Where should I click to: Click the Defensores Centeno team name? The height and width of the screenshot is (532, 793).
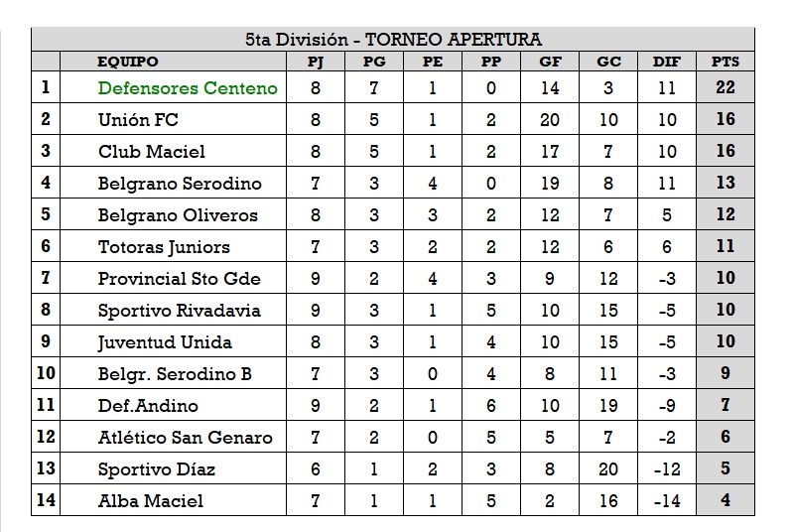(188, 87)
